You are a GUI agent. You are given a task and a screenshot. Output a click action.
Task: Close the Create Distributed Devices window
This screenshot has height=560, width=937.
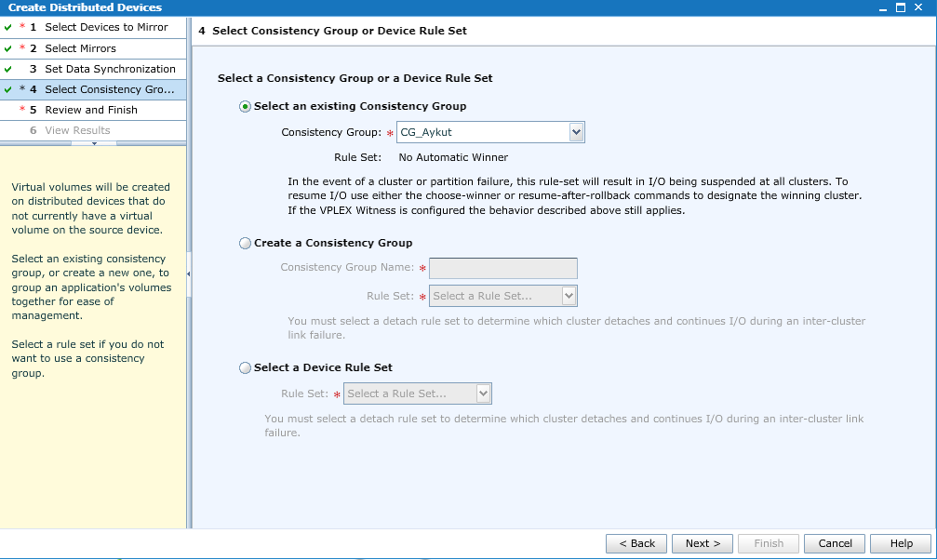(x=918, y=7)
